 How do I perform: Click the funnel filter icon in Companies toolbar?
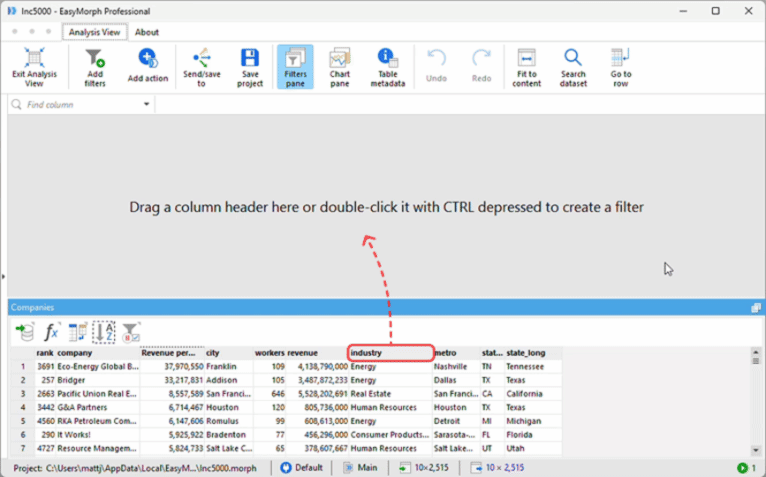130,332
